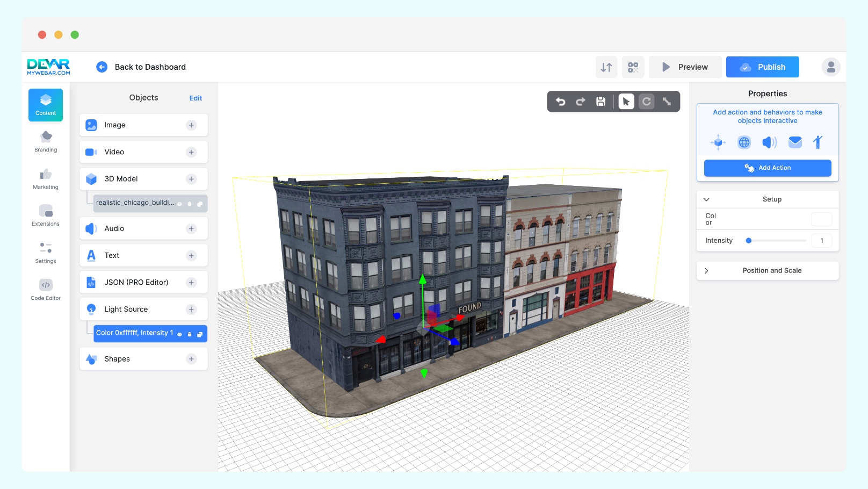Click the Publish button
868x489 pixels.
(762, 67)
